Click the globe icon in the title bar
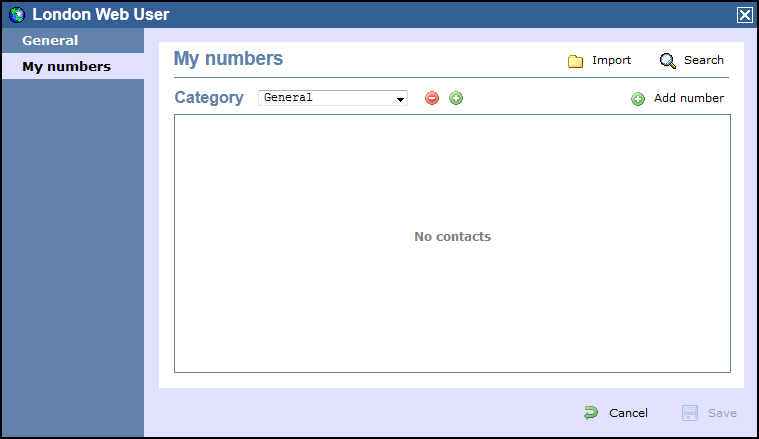The width and height of the screenshot is (759, 439). coord(17,15)
